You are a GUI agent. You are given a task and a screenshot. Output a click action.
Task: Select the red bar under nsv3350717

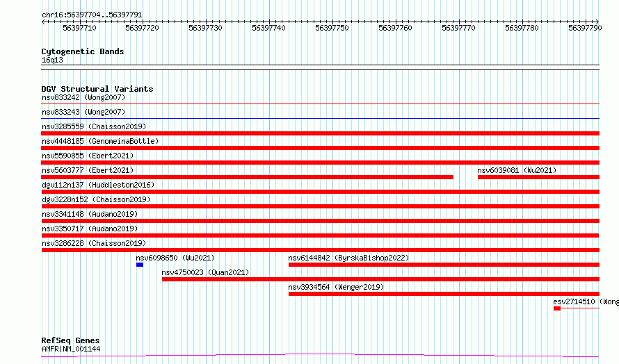tap(320, 235)
